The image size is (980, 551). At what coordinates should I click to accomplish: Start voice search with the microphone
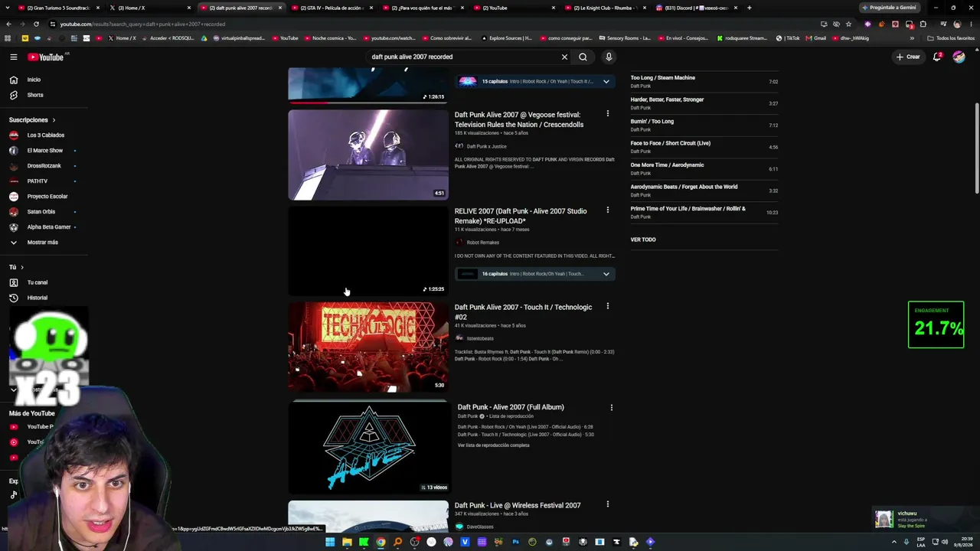coord(609,57)
